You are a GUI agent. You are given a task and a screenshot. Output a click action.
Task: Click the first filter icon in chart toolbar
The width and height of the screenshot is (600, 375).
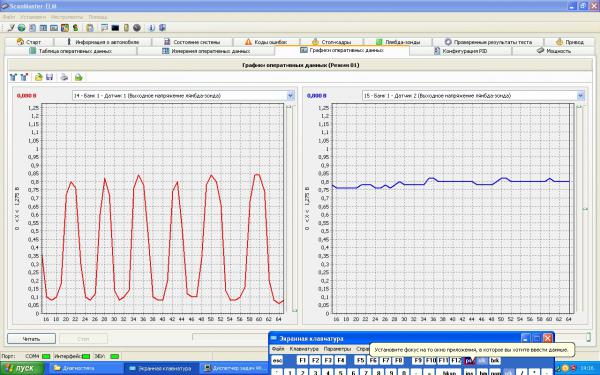[13, 77]
